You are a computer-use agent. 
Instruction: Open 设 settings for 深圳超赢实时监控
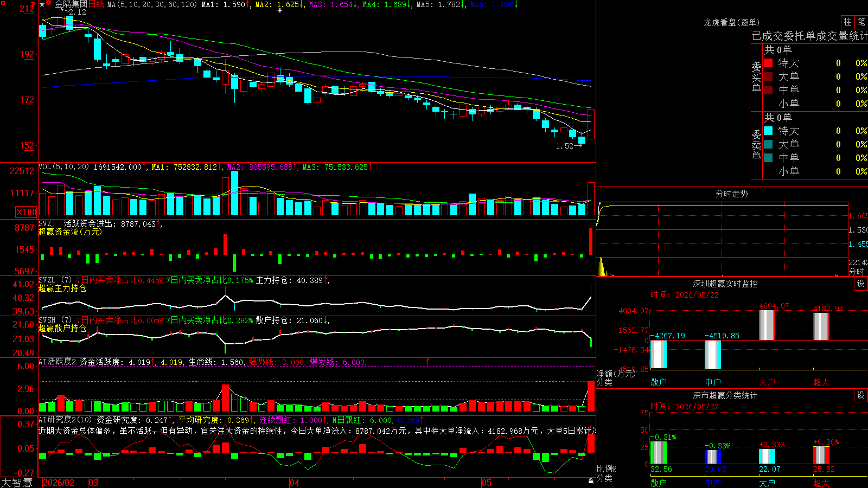coord(861,284)
